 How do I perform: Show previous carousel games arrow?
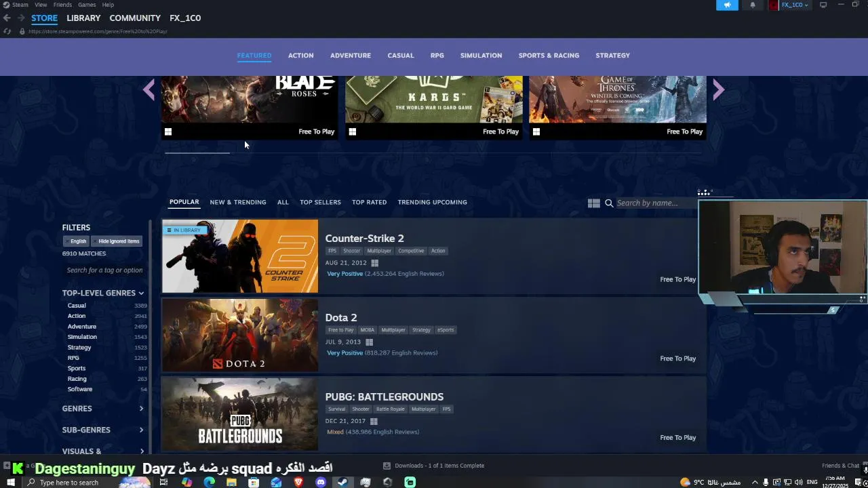tap(149, 89)
